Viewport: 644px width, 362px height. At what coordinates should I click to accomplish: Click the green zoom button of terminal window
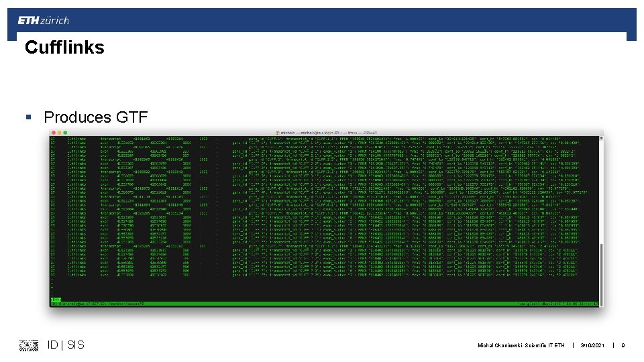click(65, 133)
